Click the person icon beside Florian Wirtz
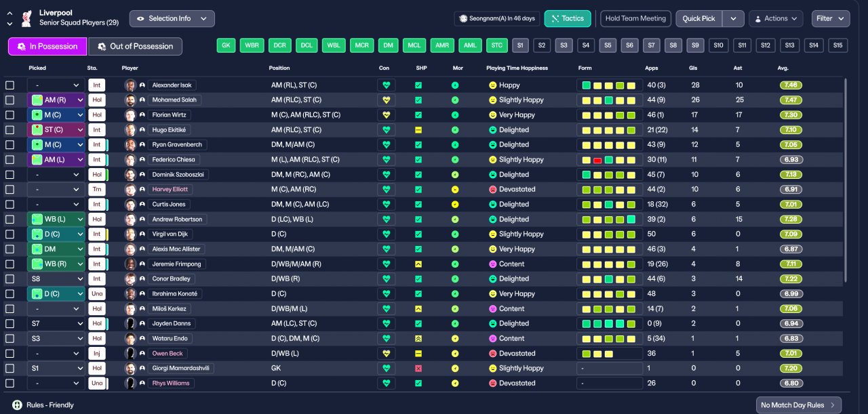This screenshot has height=414, width=868. [142, 115]
